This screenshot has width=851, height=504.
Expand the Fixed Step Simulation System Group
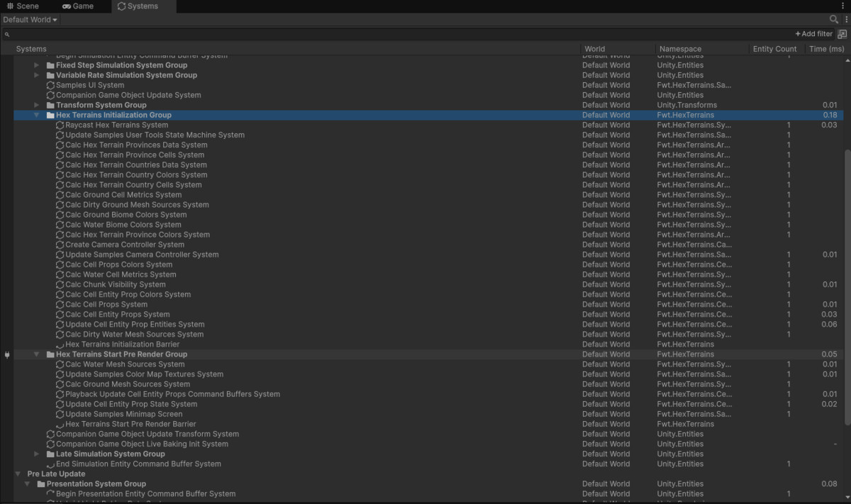[x=37, y=65]
